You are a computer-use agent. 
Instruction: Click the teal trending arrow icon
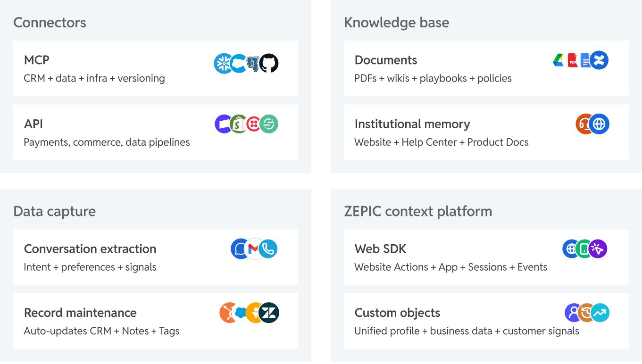(x=600, y=313)
